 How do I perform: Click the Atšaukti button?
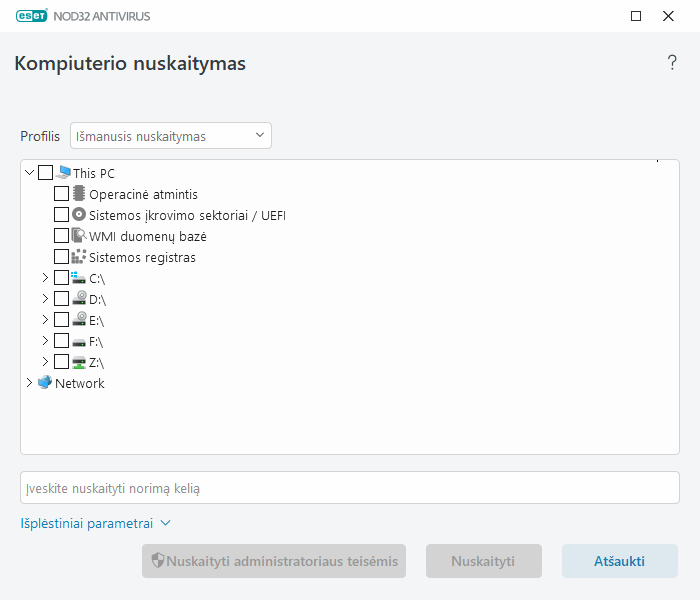point(619,561)
